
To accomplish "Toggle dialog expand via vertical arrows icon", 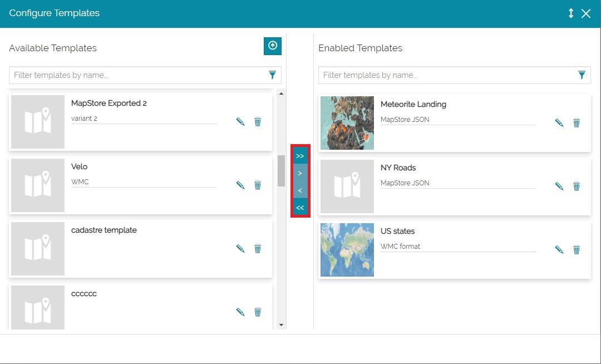I will (571, 13).
